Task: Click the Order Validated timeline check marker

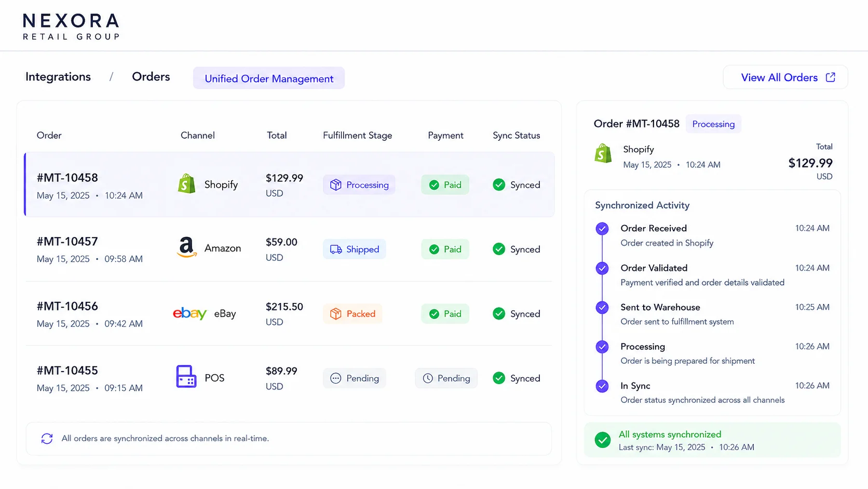Action: pyautogui.click(x=602, y=268)
